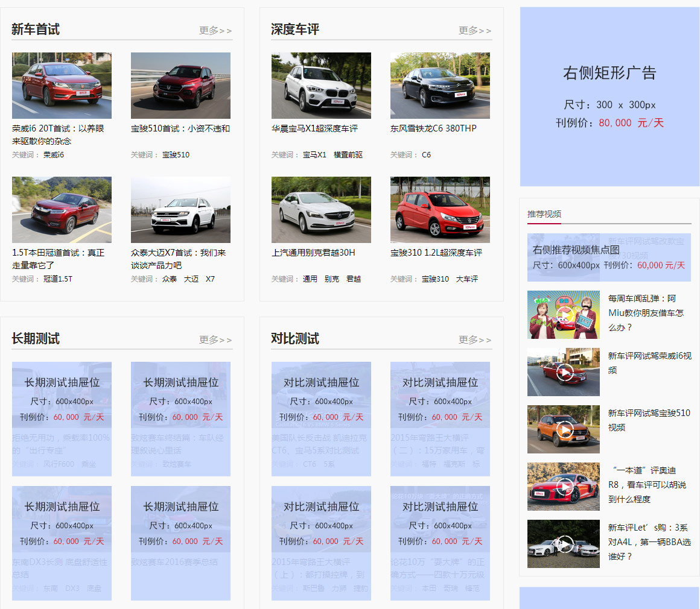
Task: Click 对比测试抽屉位 ad over 论花10万 article
Action: (x=440, y=543)
